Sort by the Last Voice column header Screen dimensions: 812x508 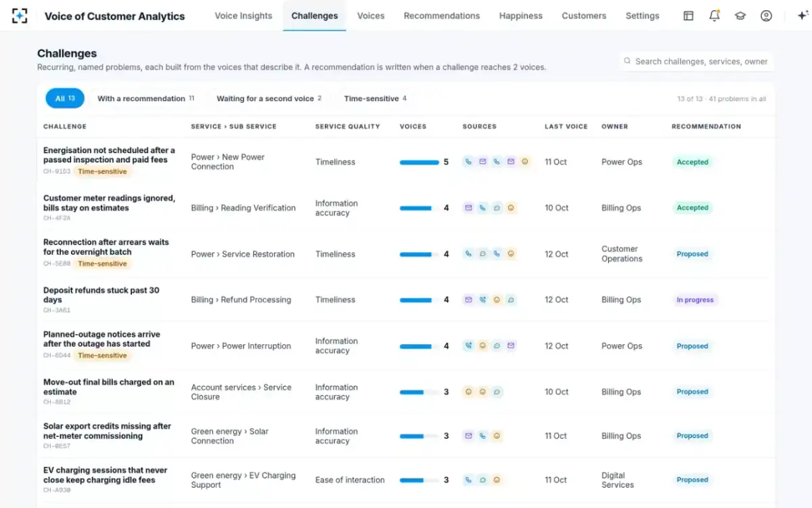[566, 127]
